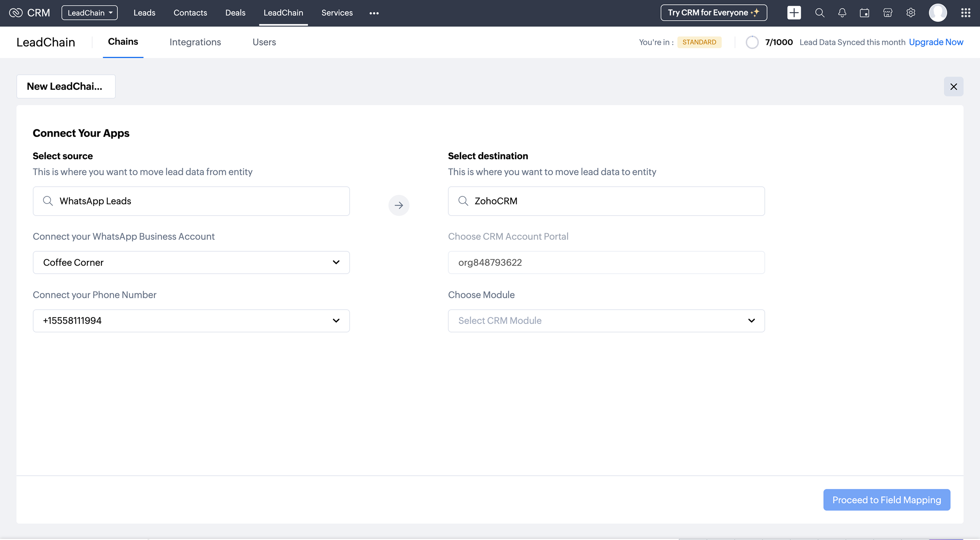The image size is (980, 540).
Task: Switch to the Users tab
Action: pyautogui.click(x=264, y=42)
